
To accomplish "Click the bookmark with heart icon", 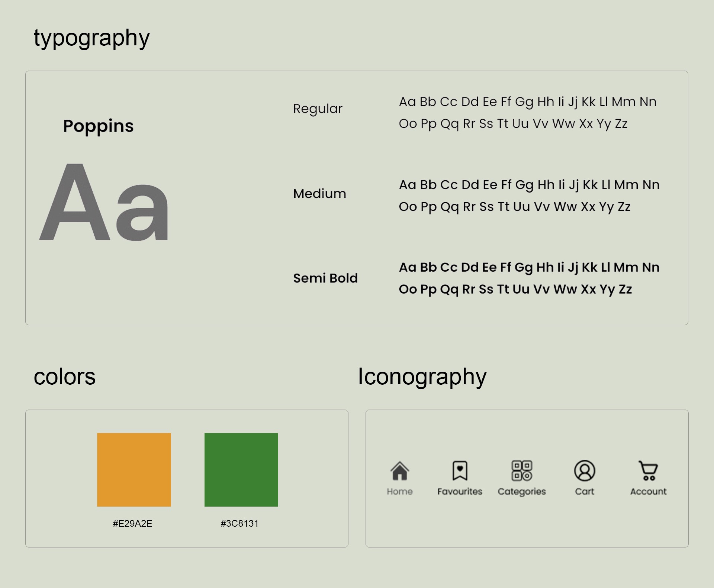I will pos(460,471).
